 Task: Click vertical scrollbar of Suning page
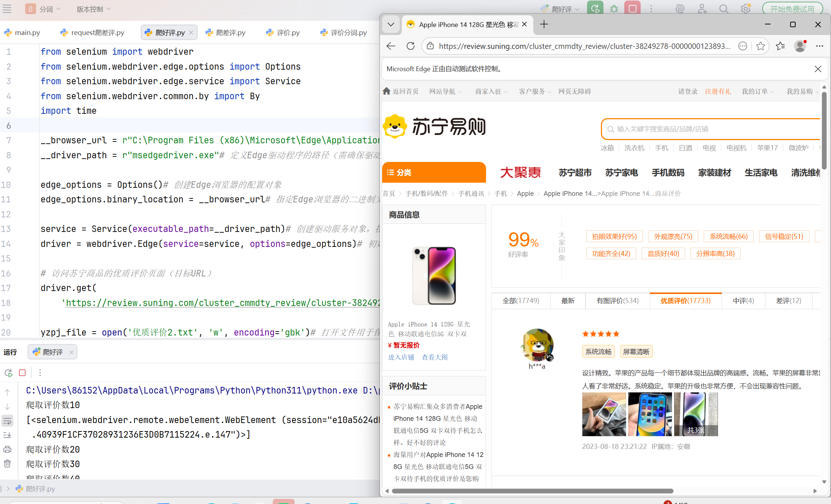click(x=824, y=130)
